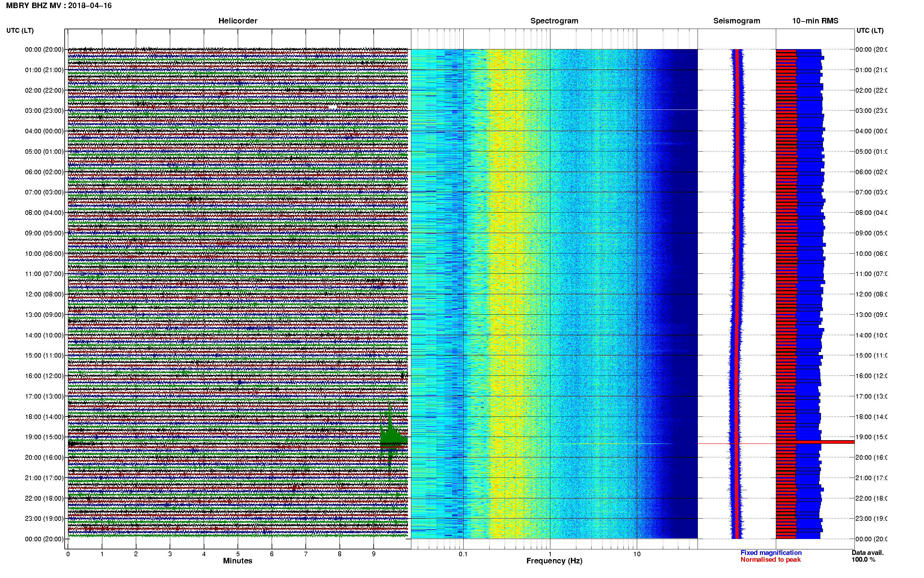Screen dimensions: 924x578
Task: Click the left '09:00 (05:00)' time label
Action: coord(44,233)
